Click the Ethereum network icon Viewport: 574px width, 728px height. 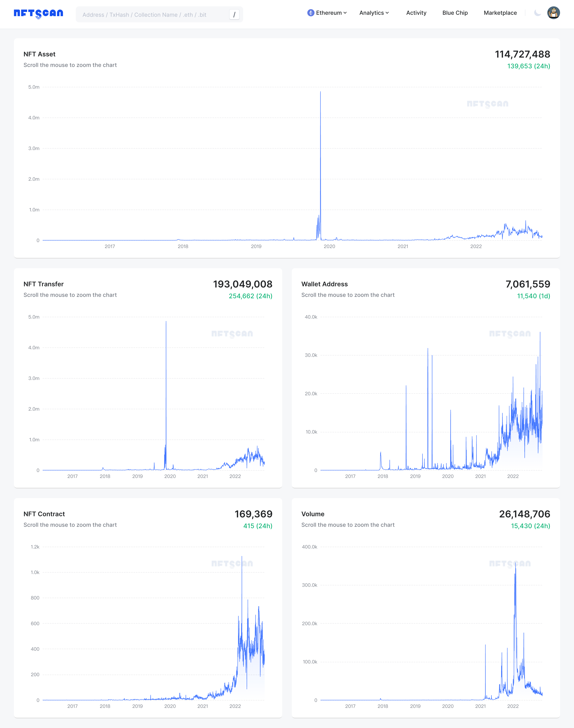click(x=311, y=13)
